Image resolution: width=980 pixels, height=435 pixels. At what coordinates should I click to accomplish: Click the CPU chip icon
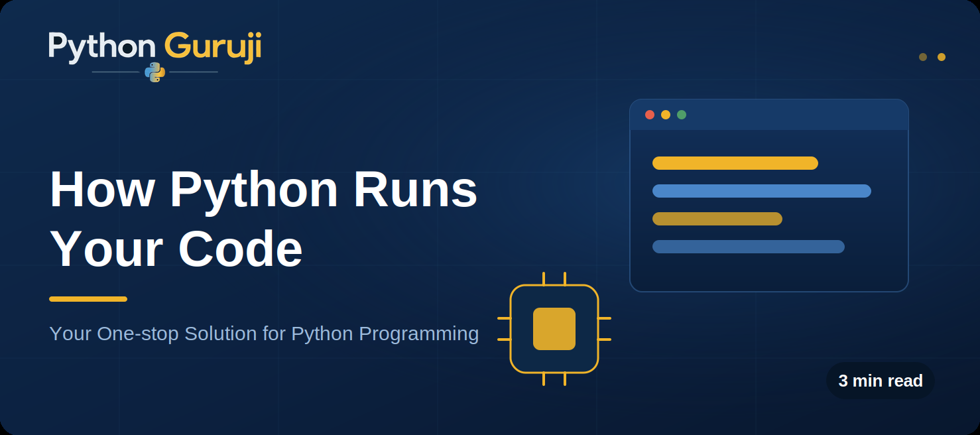(x=554, y=329)
